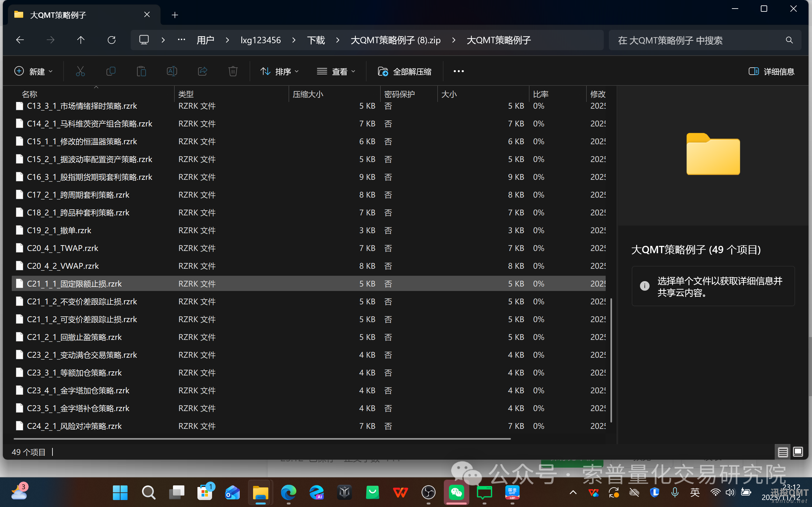Navigate to 下载 in the breadcrumb path

pyautogui.click(x=316, y=40)
